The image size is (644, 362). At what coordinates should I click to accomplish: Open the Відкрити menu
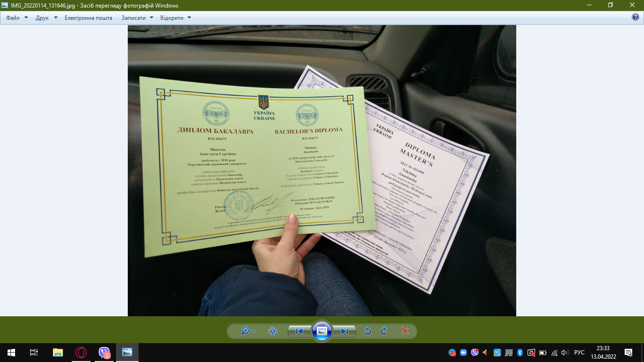click(175, 18)
